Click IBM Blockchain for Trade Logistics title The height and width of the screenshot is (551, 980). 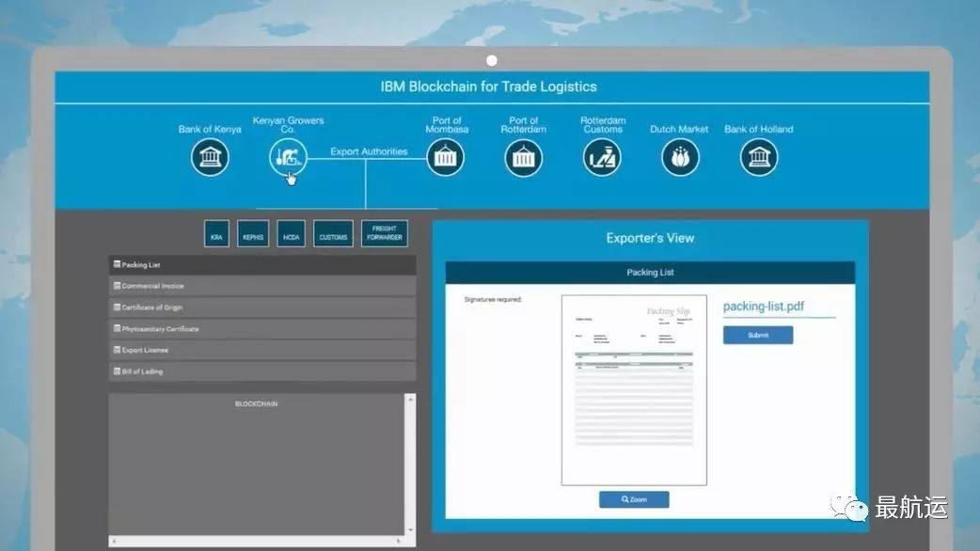489,87
